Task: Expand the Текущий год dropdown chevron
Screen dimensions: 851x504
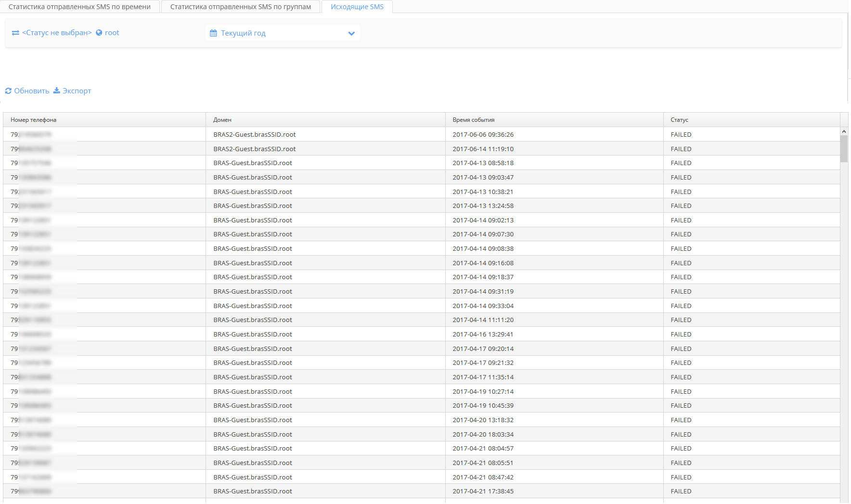Action: click(351, 33)
